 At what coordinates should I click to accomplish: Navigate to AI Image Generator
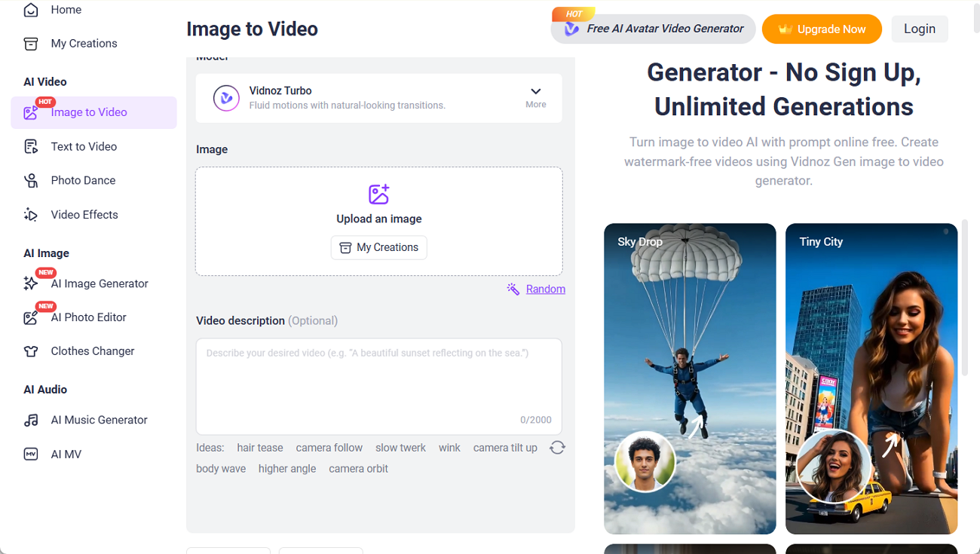click(100, 283)
